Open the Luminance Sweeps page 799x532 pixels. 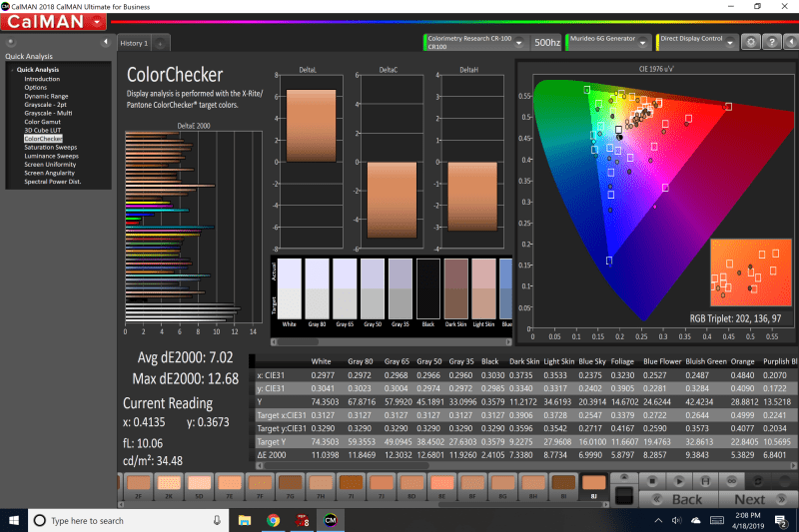tap(52, 156)
